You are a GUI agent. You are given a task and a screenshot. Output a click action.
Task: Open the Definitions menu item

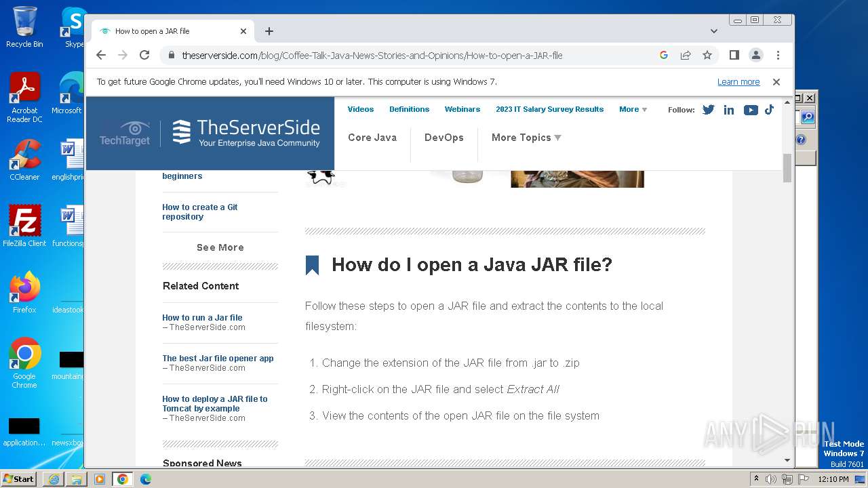[409, 109]
